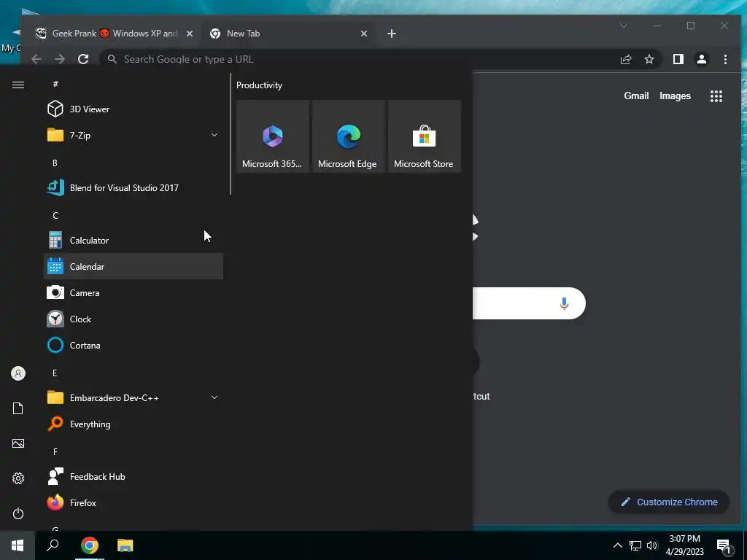Click the C letter header in app list
Screen dimensions: 747x560
click(x=55, y=215)
